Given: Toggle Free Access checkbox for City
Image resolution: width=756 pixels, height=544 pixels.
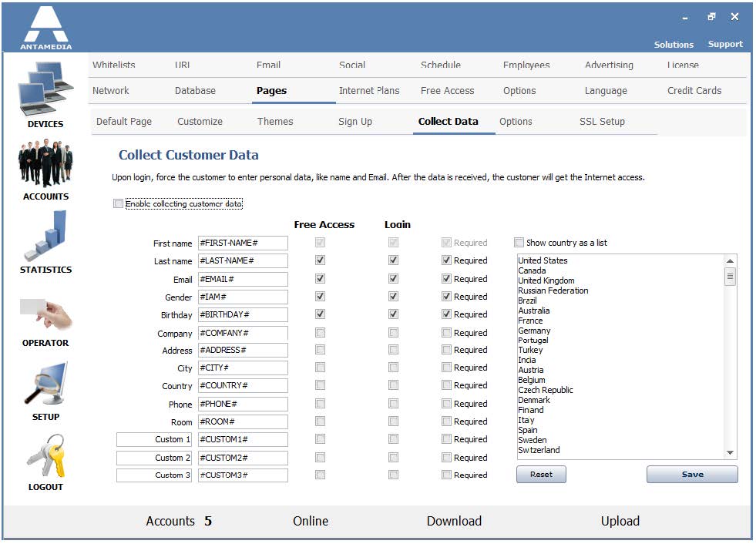Looking at the screenshot, I should pyautogui.click(x=320, y=368).
